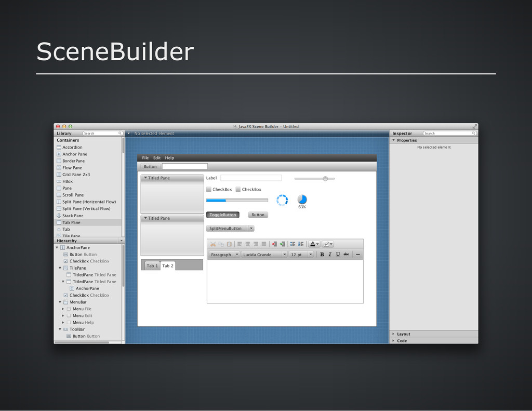Expand the Menu Help node in Hierarchy
The height and width of the screenshot is (411, 532).
coord(63,323)
